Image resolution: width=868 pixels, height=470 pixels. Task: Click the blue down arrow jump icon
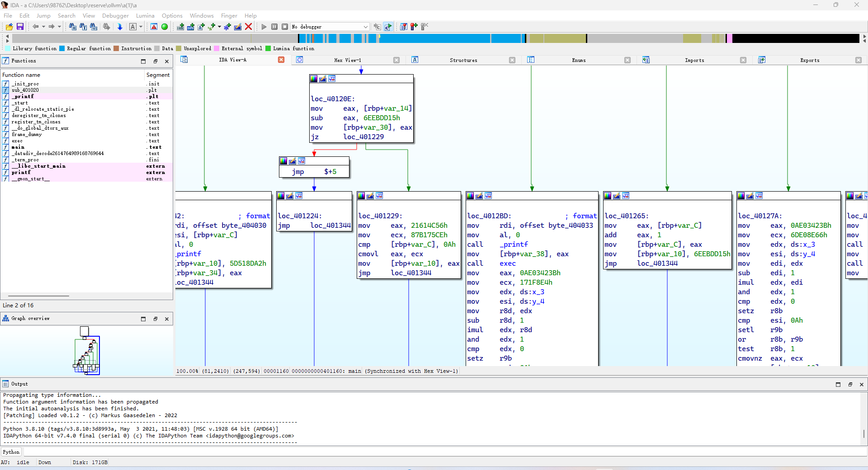click(x=120, y=27)
